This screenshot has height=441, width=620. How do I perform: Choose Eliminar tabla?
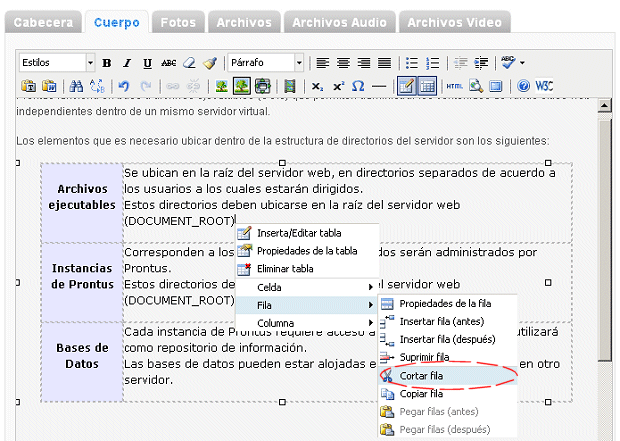(x=307, y=269)
